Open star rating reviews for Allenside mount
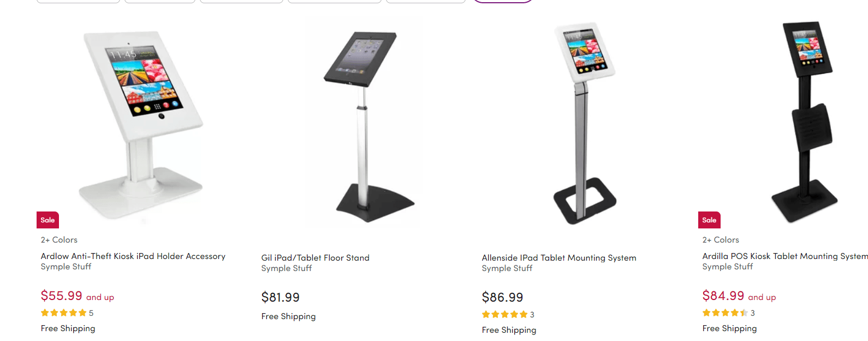 505,315
